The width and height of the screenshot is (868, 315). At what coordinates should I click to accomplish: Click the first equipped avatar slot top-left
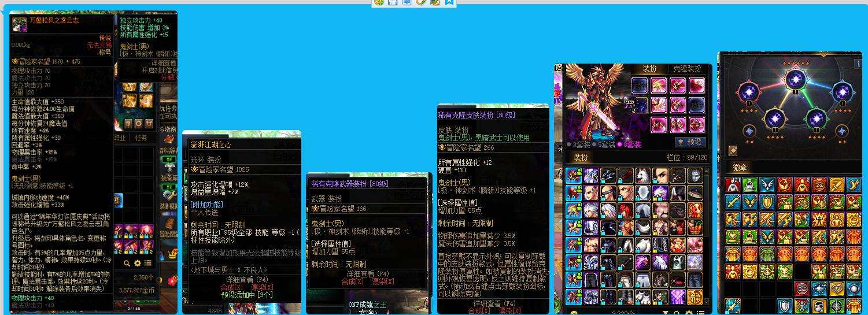pyautogui.click(x=639, y=86)
